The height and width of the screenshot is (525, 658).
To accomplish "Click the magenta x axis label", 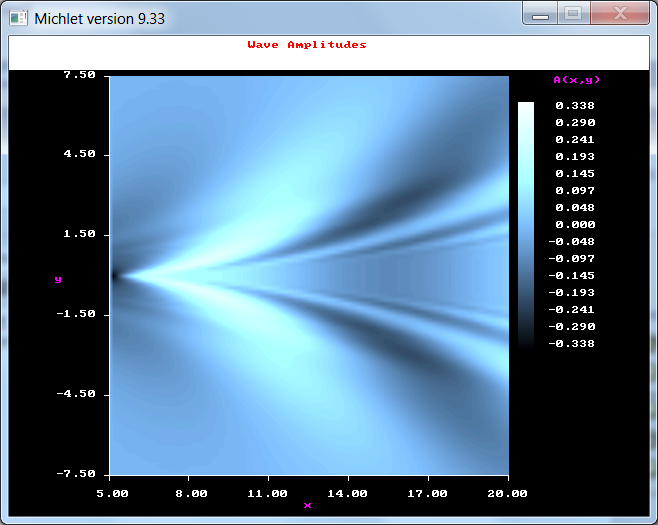I will coord(307,506).
